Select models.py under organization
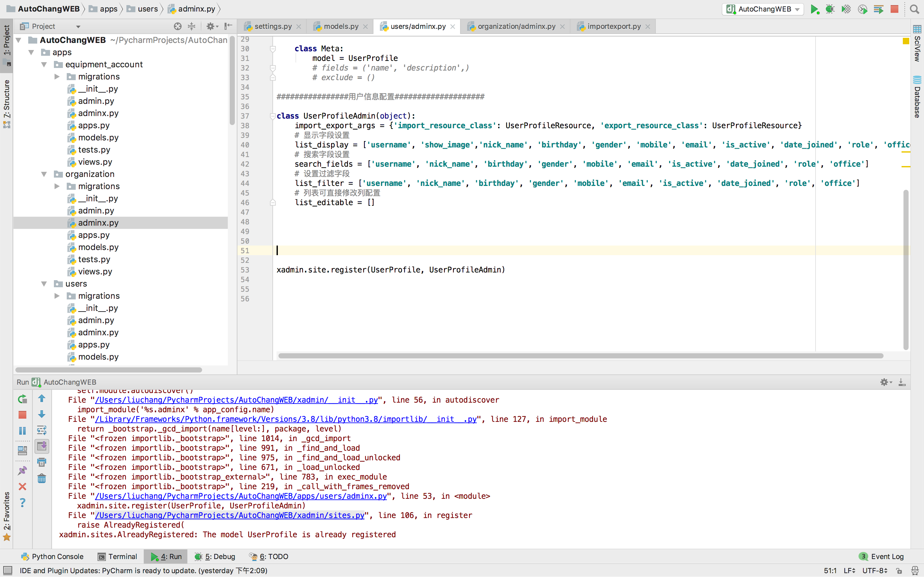The width and height of the screenshot is (924, 577). coord(98,247)
